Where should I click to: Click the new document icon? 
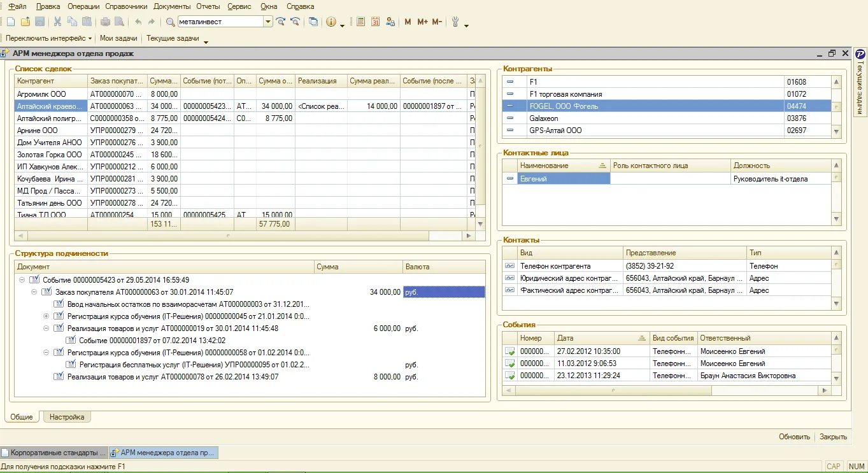coord(11,22)
